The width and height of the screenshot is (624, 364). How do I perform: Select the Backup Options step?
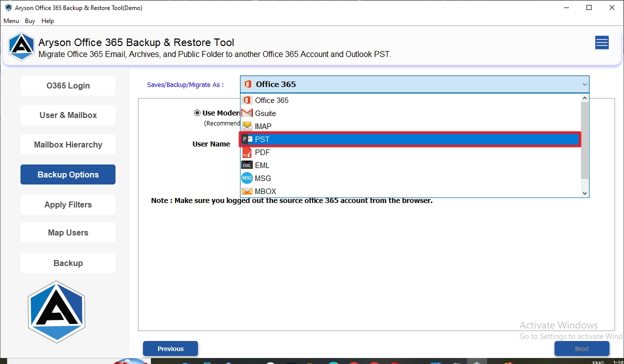tap(68, 174)
